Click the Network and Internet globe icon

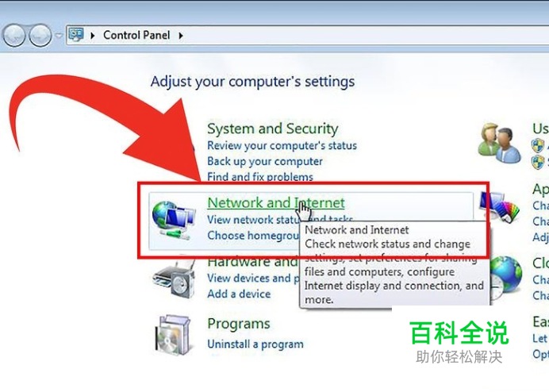174,220
